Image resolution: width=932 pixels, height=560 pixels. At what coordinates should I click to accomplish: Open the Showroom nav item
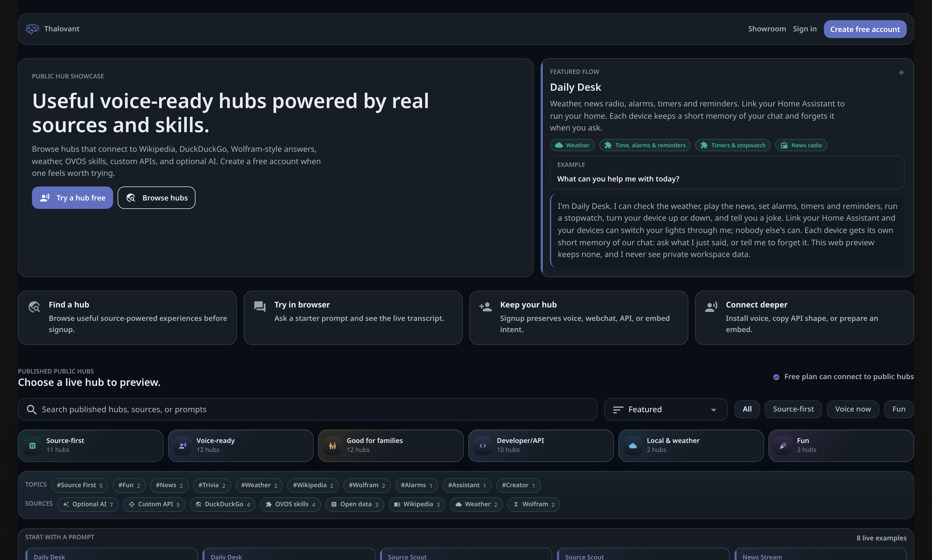click(767, 29)
